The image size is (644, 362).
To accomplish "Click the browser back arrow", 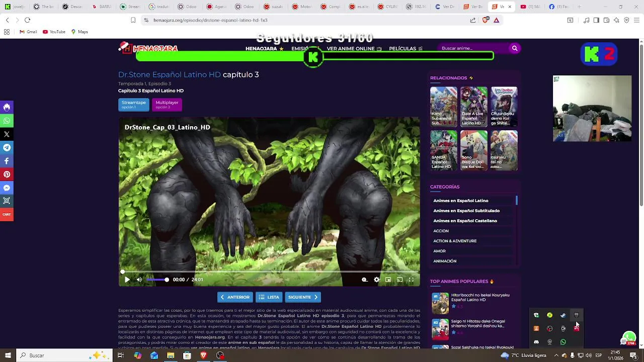I will tap(7, 20).
